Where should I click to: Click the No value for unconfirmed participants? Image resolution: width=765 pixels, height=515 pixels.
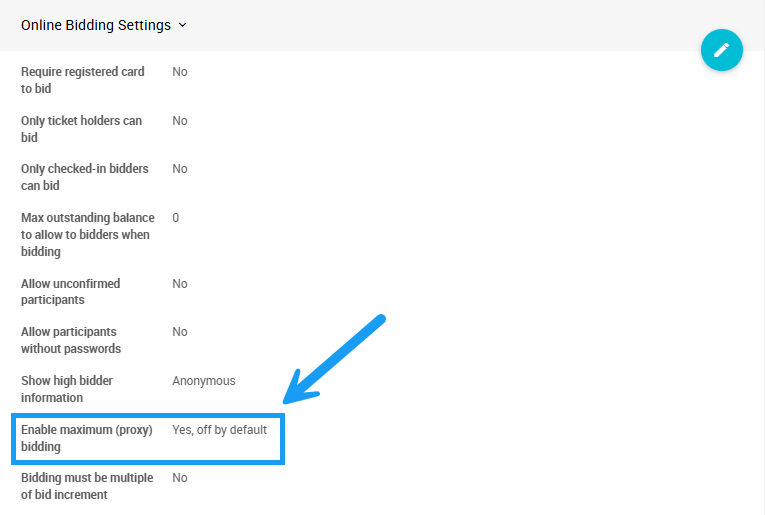[180, 284]
